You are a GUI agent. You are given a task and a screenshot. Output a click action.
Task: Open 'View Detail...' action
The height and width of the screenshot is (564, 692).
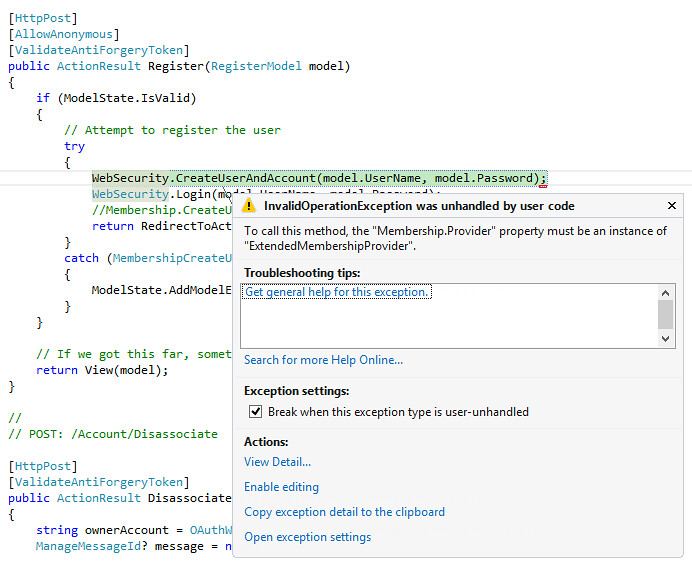pyautogui.click(x=277, y=462)
